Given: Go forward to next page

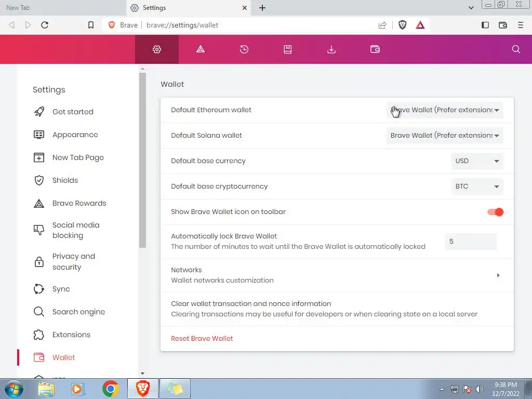Looking at the screenshot, I should click(x=28, y=25).
